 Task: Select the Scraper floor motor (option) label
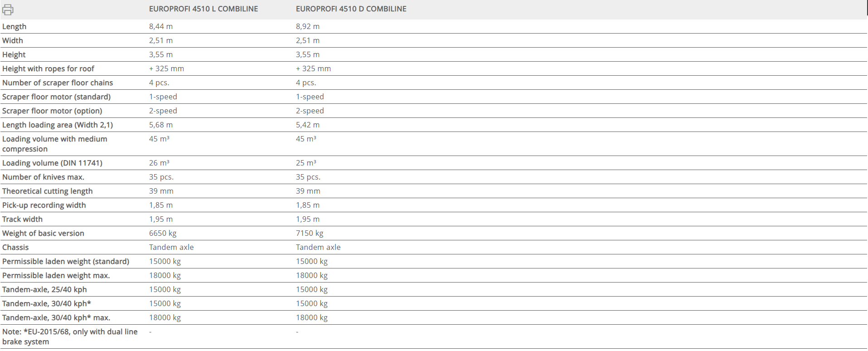[52, 111]
